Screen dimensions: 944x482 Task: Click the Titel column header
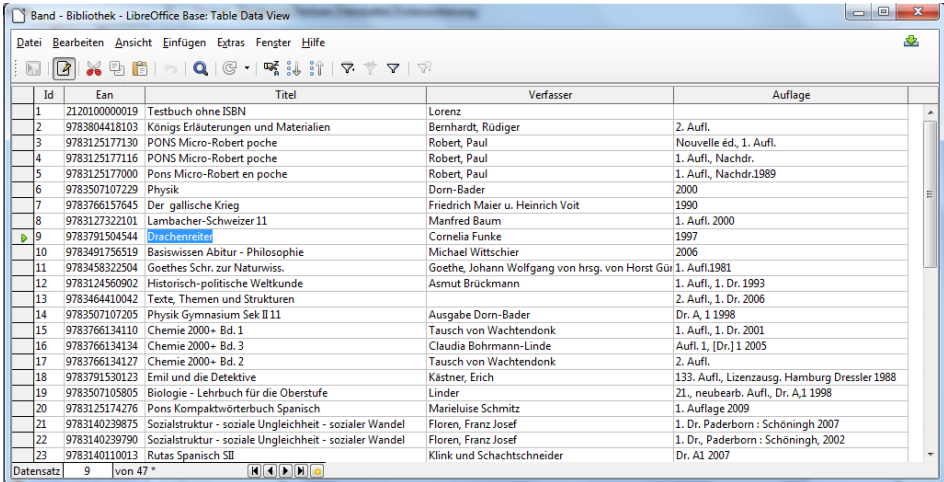point(286,95)
